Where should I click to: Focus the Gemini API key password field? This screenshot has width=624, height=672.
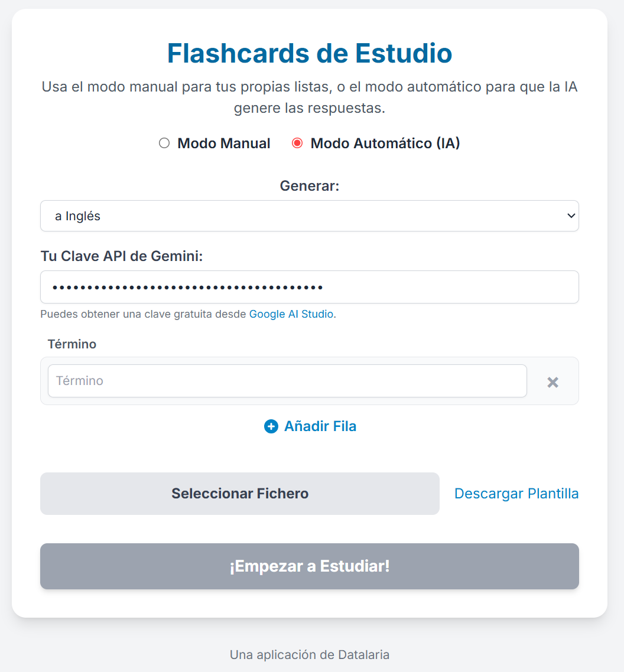(x=309, y=288)
